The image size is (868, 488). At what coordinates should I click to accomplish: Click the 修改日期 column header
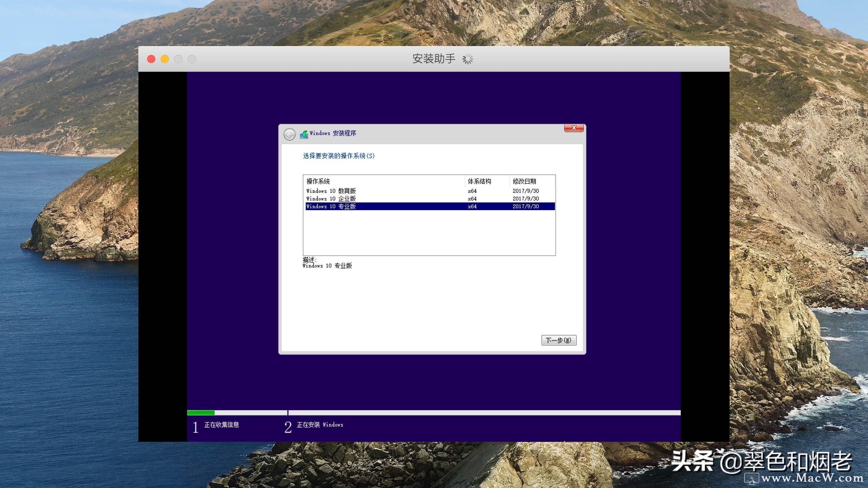524,181
